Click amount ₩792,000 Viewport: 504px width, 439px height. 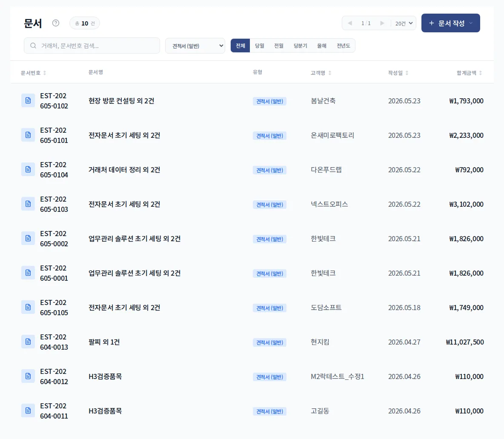(469, 170)
